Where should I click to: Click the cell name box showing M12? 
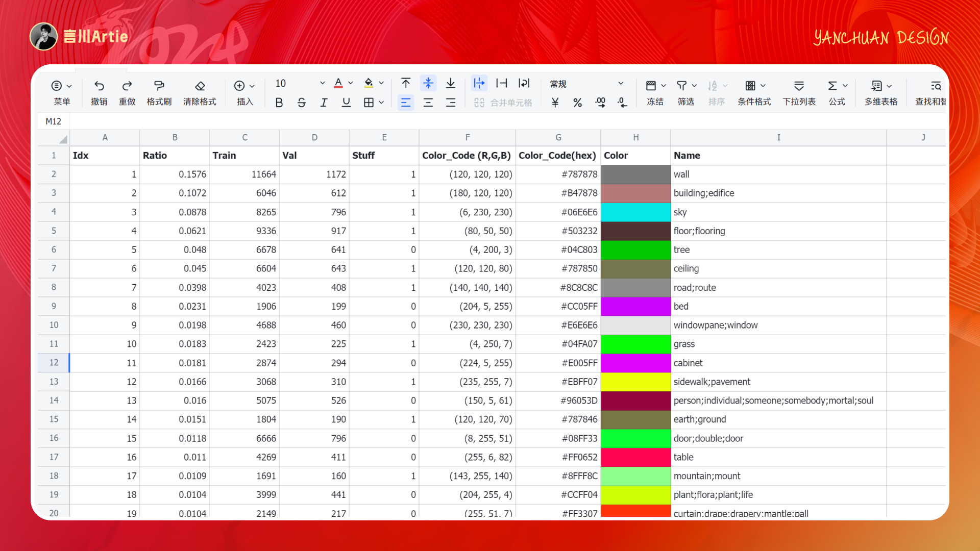click(54, 121)
